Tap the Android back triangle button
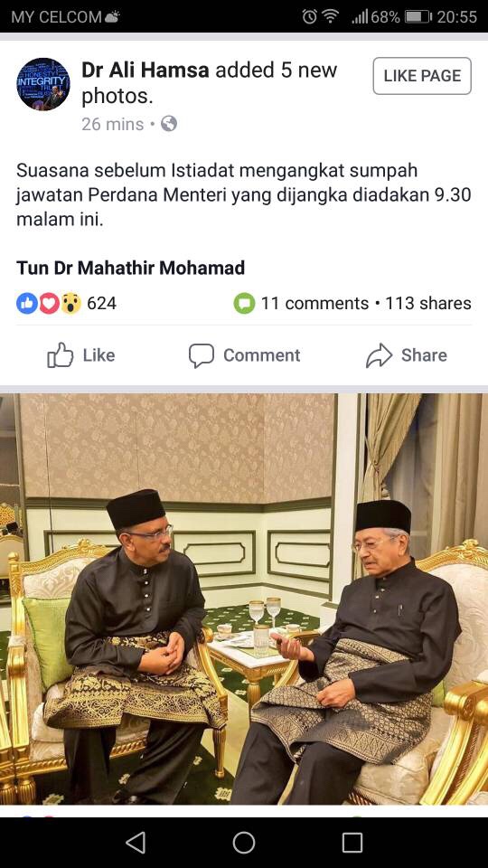The width and height of the screenshot is (488, 868). point(136,843)
